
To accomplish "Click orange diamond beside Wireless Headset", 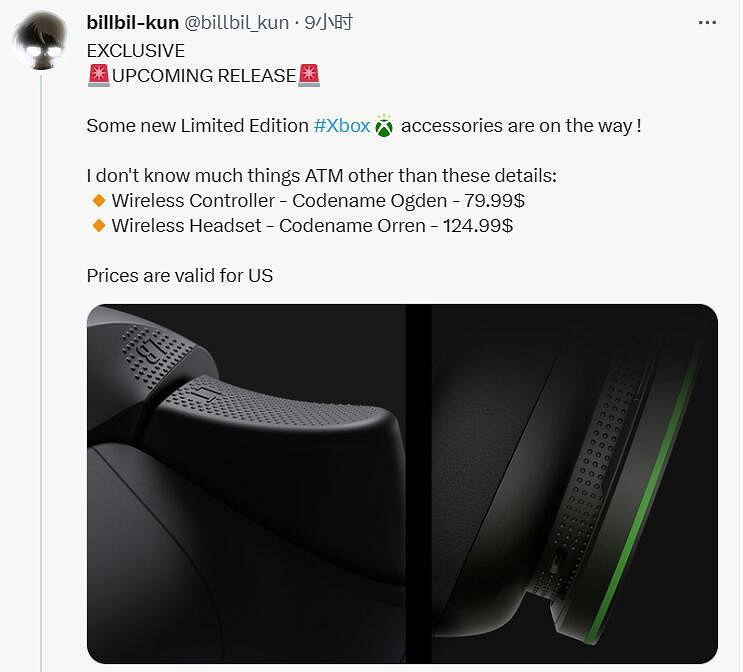I will [x=99, y=226].
